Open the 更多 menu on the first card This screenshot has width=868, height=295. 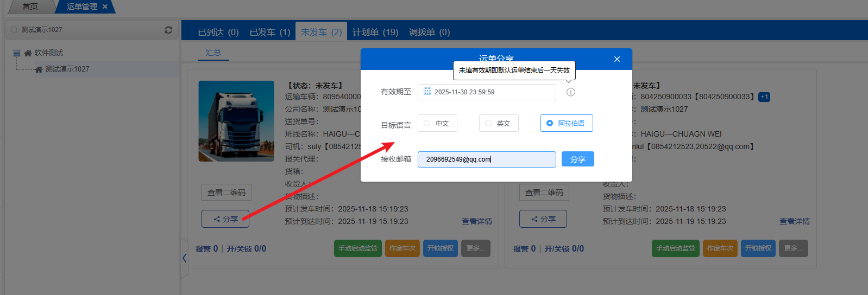475,248
